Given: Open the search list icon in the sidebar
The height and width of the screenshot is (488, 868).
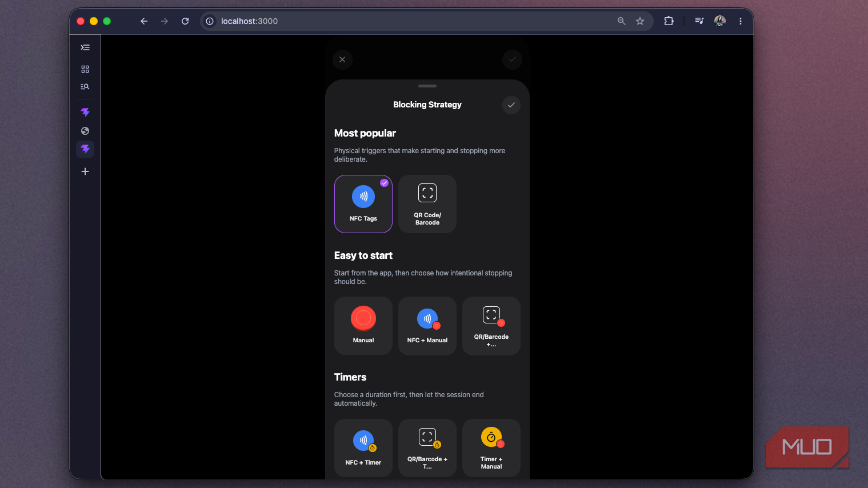Looking at the screenshot, I should (85, 87).
